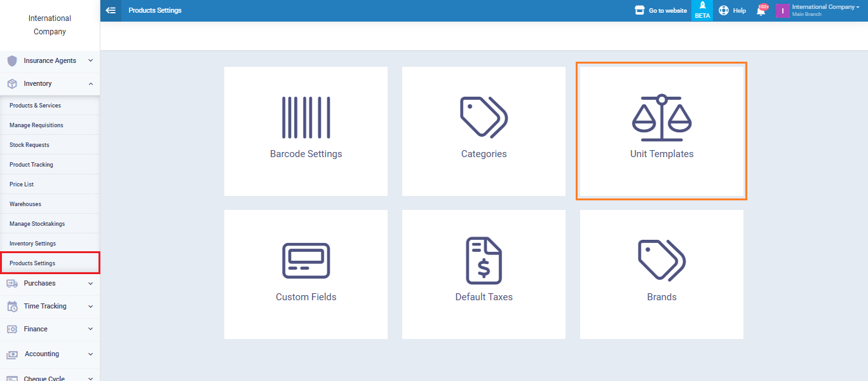The height and width of the screenshot is (381, 868).
Task: Expand the Purchases menu
Action: (50, 284)
